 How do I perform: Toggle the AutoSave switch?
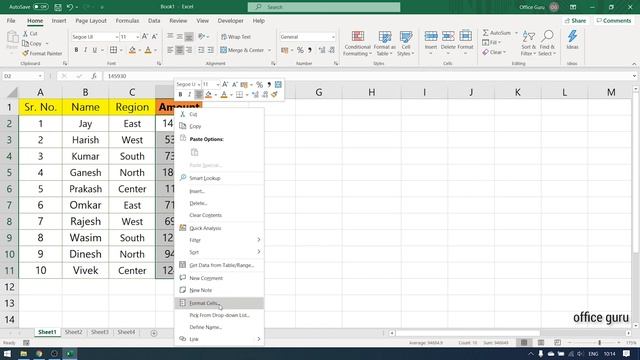[40, 7]
